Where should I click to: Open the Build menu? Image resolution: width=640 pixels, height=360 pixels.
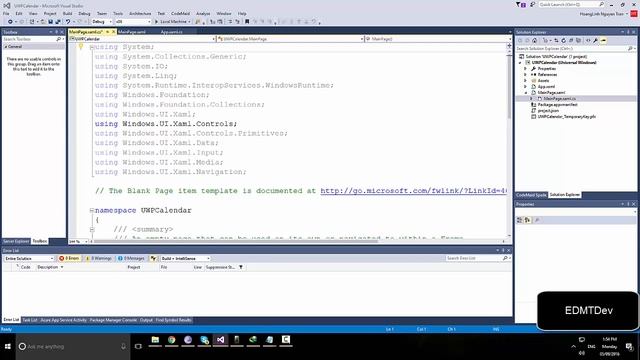click(x=67, y=13)
